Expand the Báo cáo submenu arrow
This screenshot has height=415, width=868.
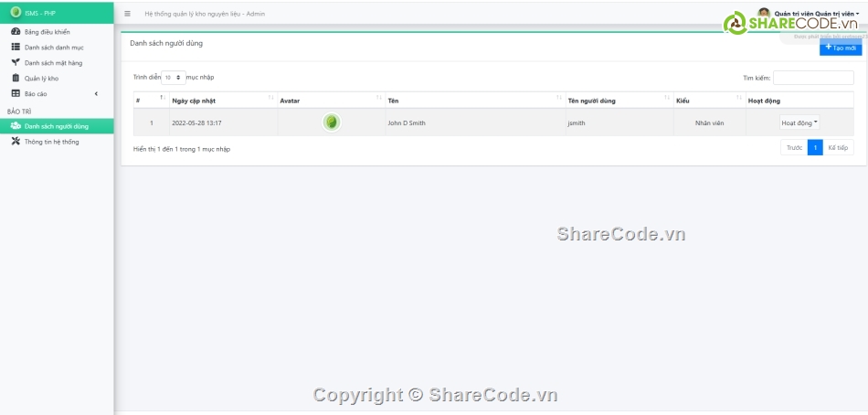[96, 93]
